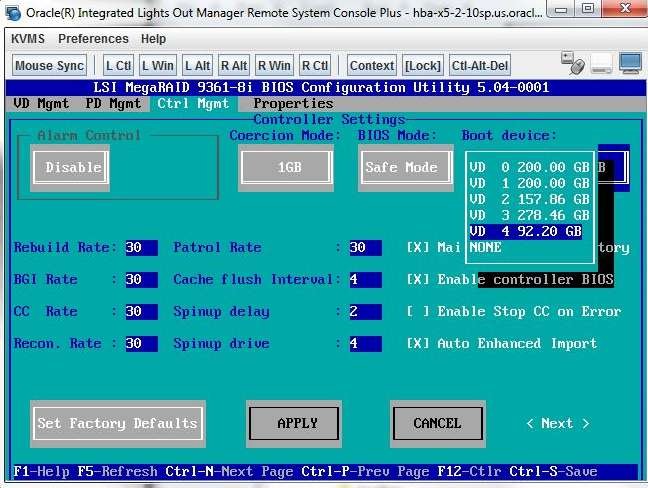
Task: Click Set Factory Defaults button
Action: tap(118, 423)
